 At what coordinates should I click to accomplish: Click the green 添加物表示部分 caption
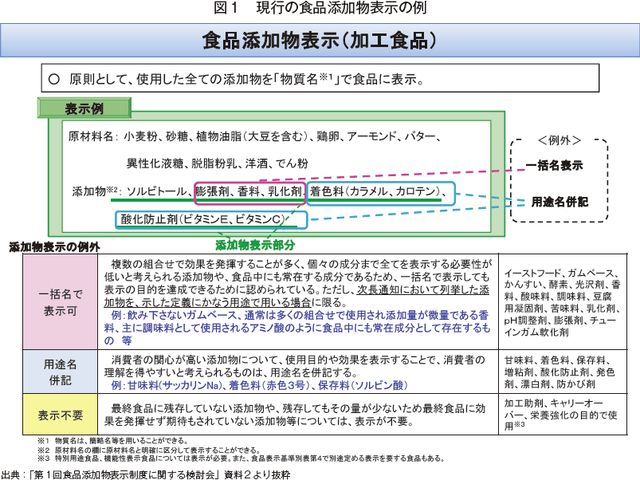click(x=258, y=243)
